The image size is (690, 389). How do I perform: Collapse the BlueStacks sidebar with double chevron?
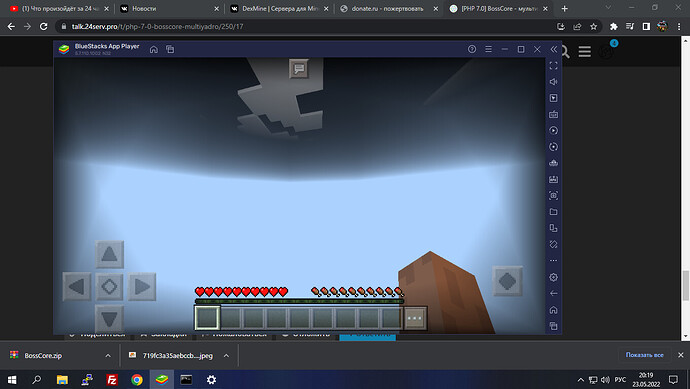pyautogui.click(x=554, y=49)
